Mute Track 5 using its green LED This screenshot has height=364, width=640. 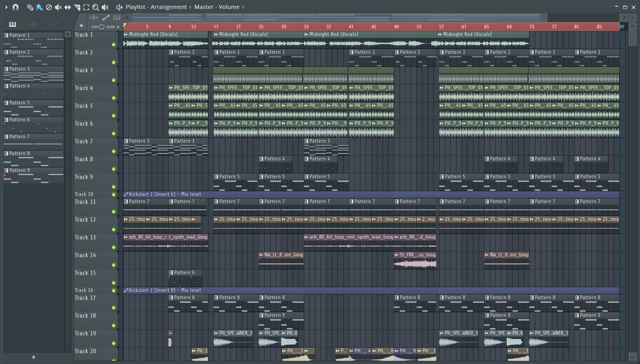114,116
